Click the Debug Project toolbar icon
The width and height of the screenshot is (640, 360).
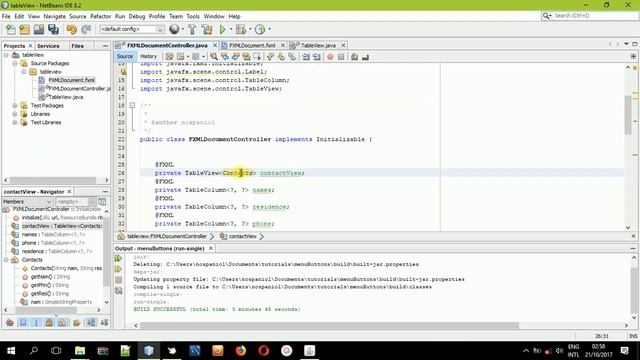click(x=241, y=29)
